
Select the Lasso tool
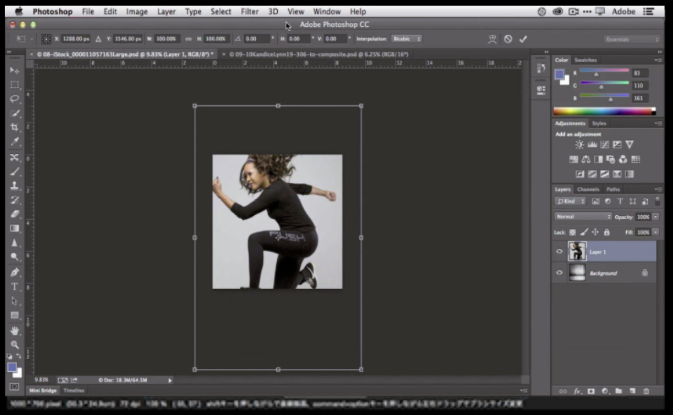coord(15,99)
